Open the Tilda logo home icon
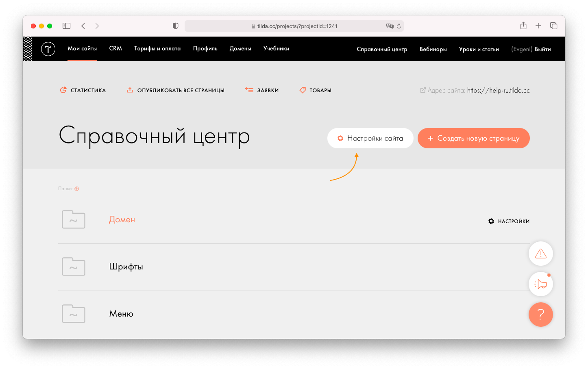 click(x=48, y=49)
